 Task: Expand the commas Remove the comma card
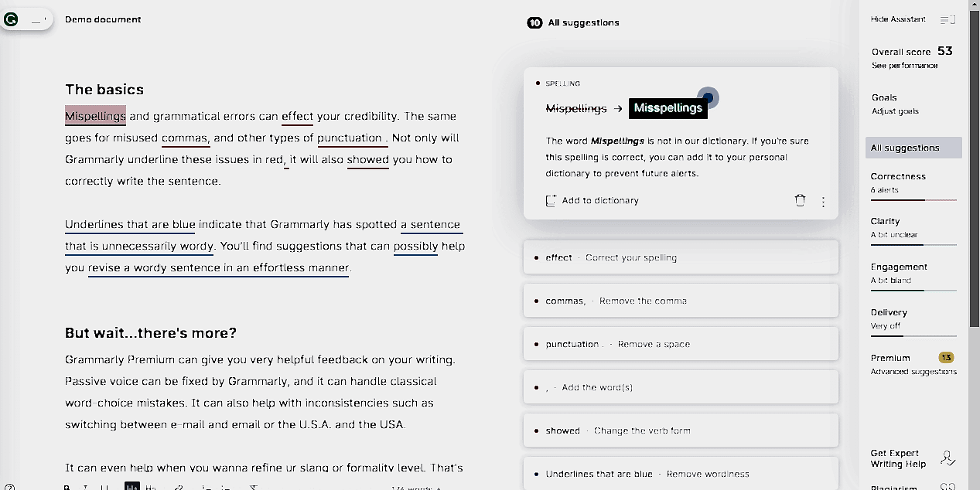click(681, 301)
